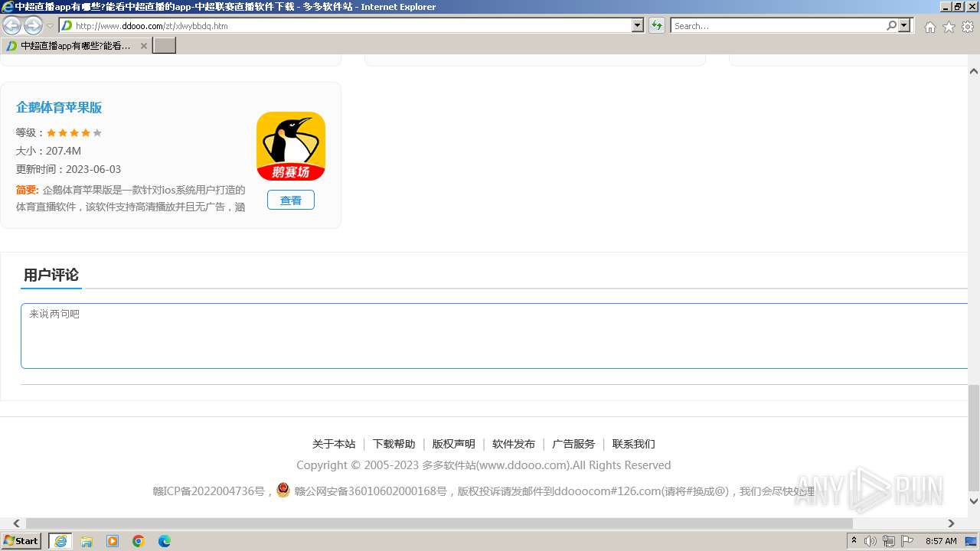Open the 版权声明 footer link
The height and width of the screenshot is (551, 980).
point(453,444)
